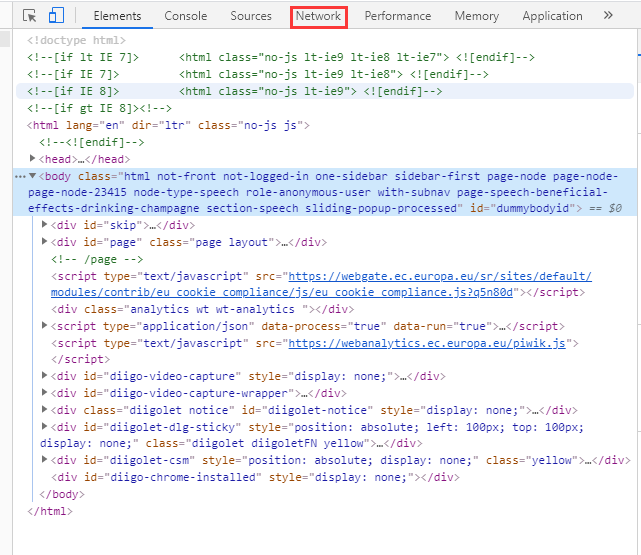Select the analytics wt wt-analytics div
641x555 pixels.
[x=203, y=309]
